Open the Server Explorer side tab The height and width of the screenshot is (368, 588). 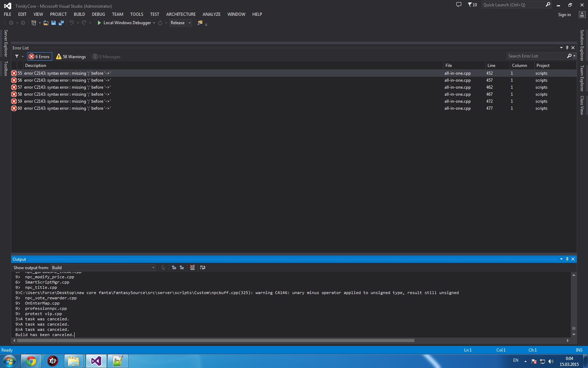point(6,43)
